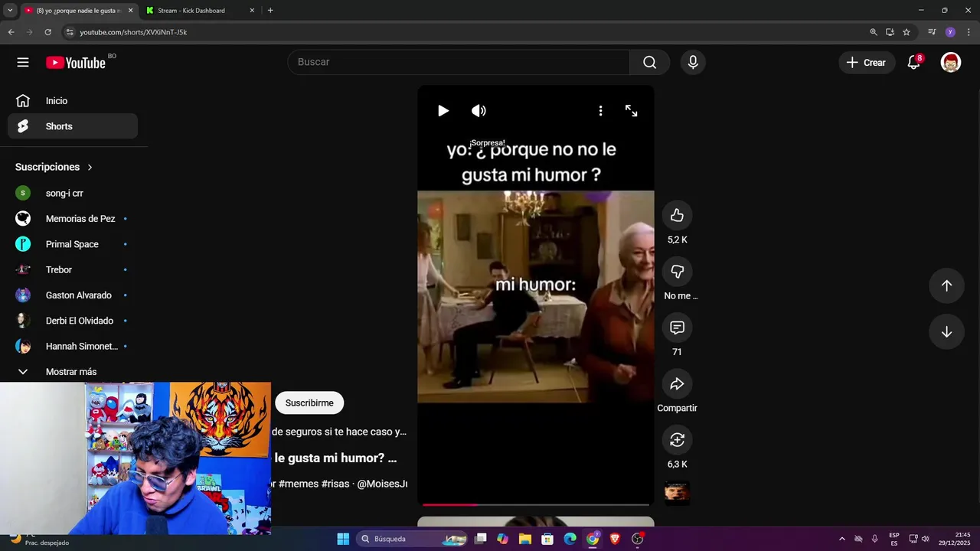Go to the previous Short with up arrow
980x551 pixels.
(946, 285)
